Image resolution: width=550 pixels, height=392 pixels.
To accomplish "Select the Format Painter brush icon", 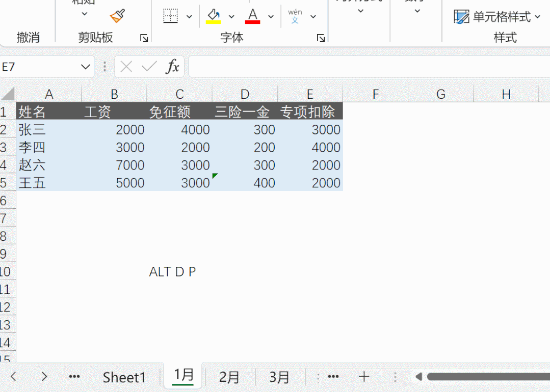I will (x=118, y=16).
